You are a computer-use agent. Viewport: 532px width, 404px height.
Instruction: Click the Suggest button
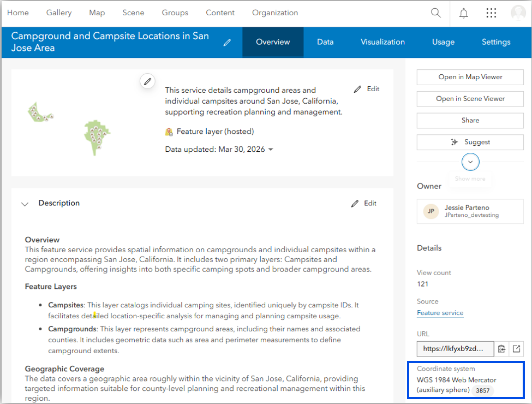470,142
